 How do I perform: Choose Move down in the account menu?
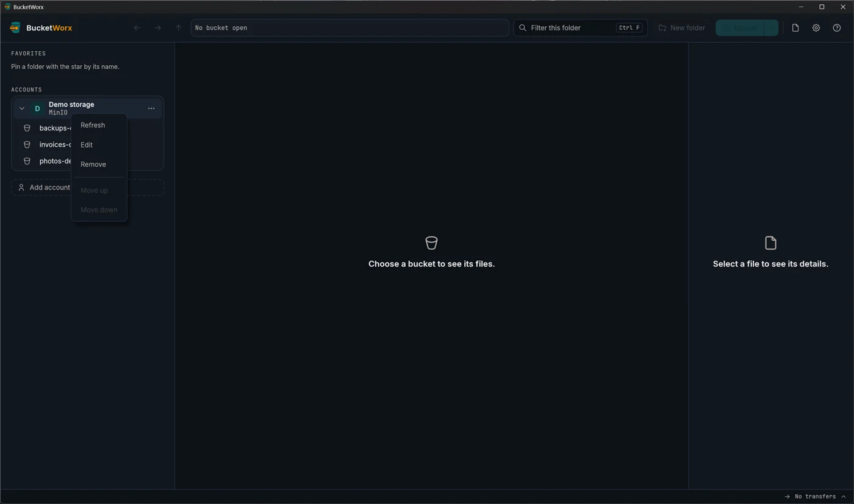[x=99, y=210]
